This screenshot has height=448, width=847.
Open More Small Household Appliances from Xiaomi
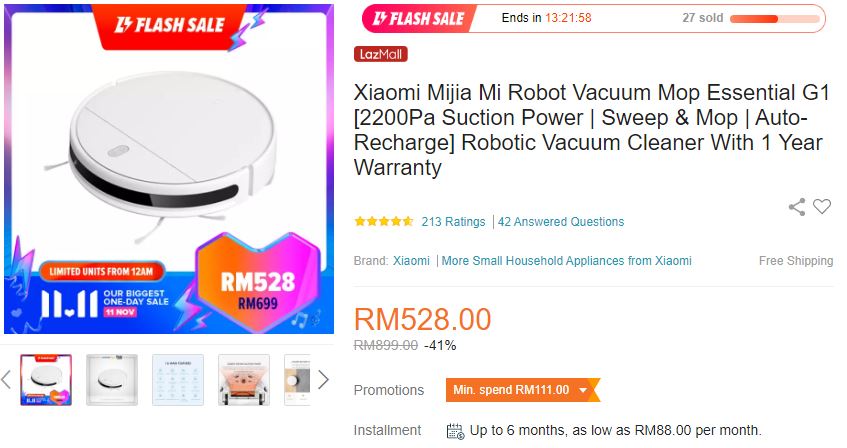[566, 260]
